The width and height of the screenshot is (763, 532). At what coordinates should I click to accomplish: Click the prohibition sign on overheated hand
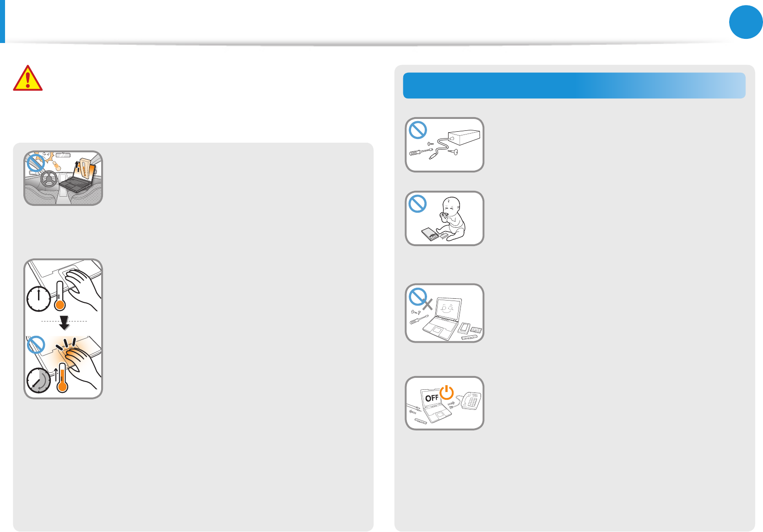(x=36, y=344)
